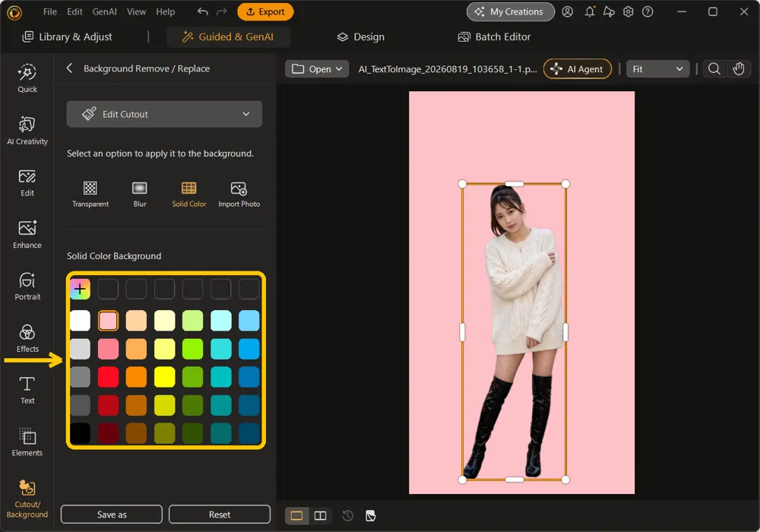Open the Quick tools panel

click(x=27, y=78)
